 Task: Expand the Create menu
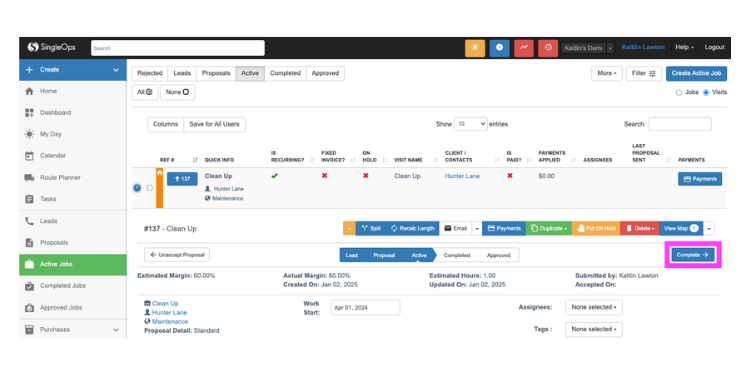[73, 70]
